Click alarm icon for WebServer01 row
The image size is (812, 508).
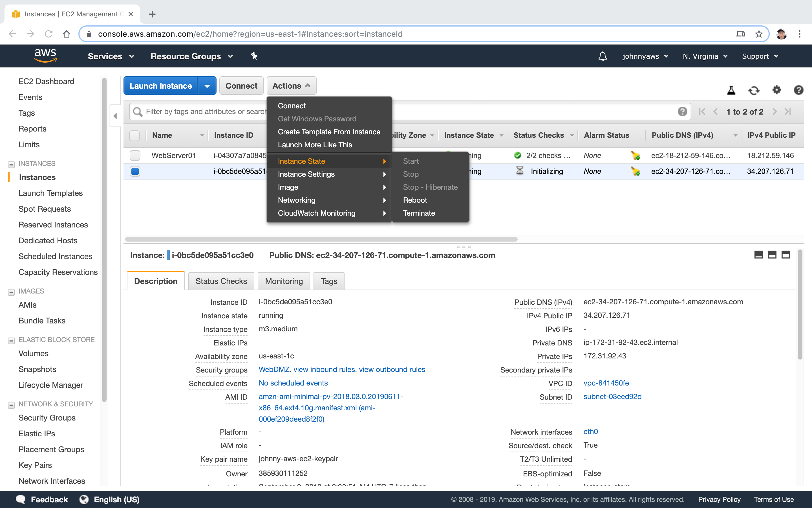(635, 155)
